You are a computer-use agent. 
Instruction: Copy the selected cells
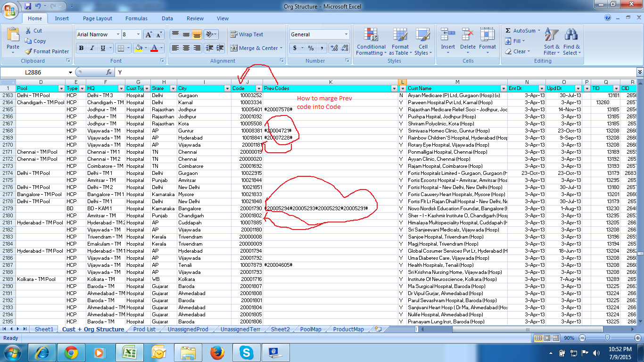pyautogui.click(x=35, y=41)
